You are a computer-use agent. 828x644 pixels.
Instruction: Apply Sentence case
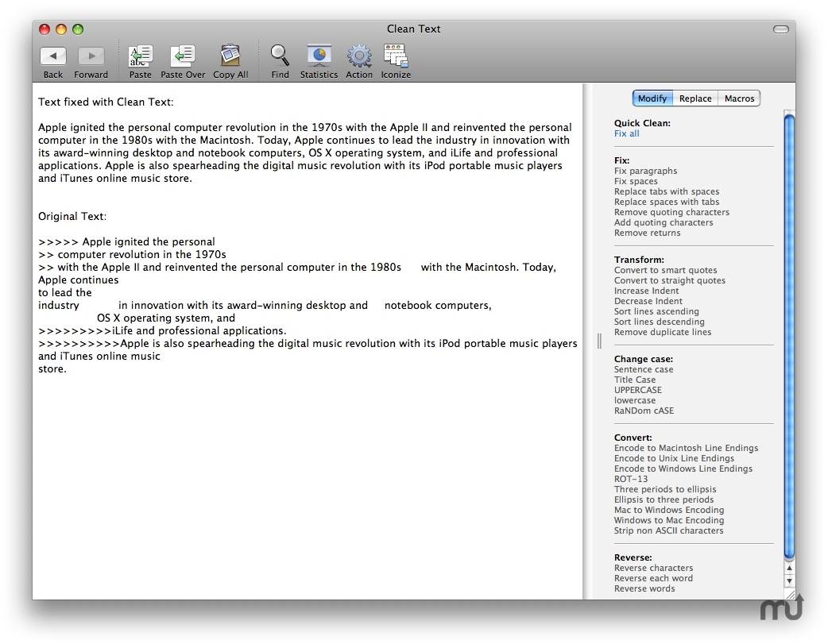643,369
